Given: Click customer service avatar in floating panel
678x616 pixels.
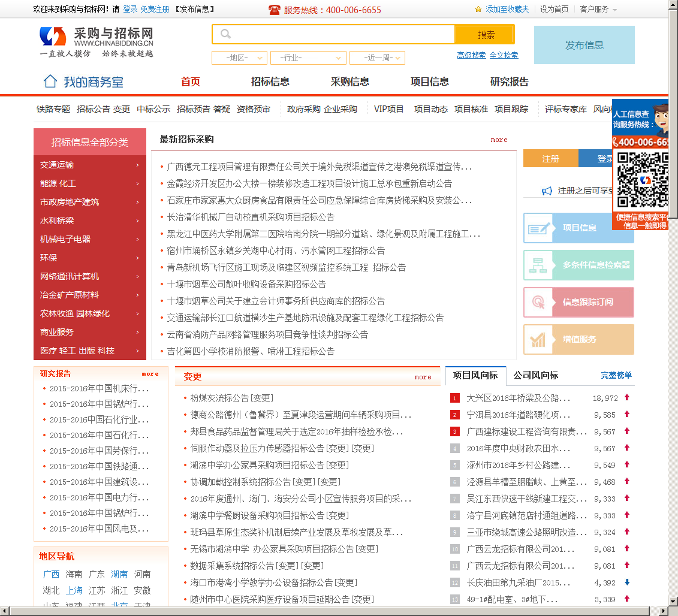Looking at the screenshot, I should [x=661, y=120].
